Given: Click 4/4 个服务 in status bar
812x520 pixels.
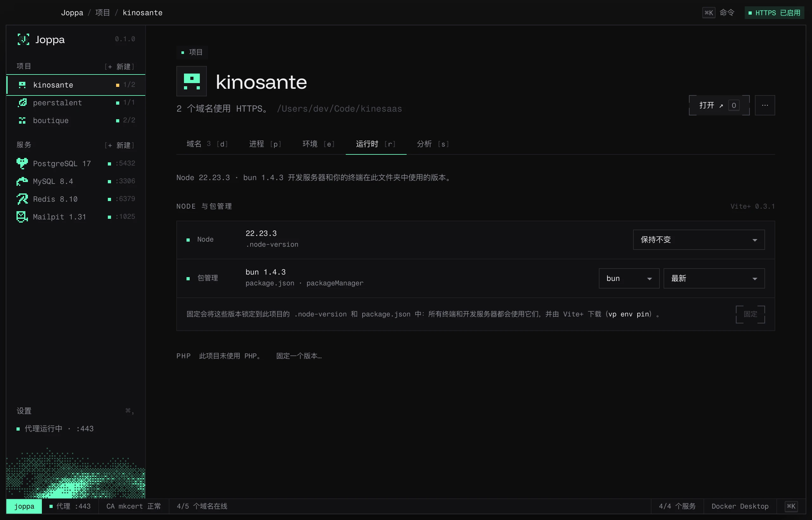Looking at the screenshot, I should 677,506.
